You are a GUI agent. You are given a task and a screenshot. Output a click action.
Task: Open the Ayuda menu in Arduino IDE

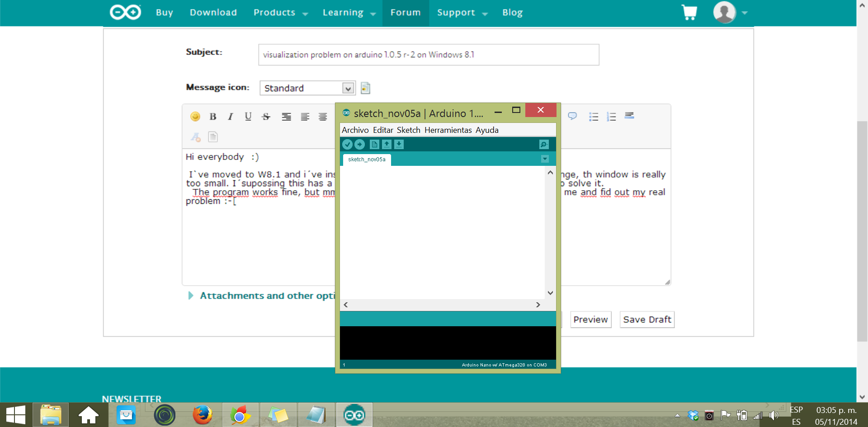point(487,130)
